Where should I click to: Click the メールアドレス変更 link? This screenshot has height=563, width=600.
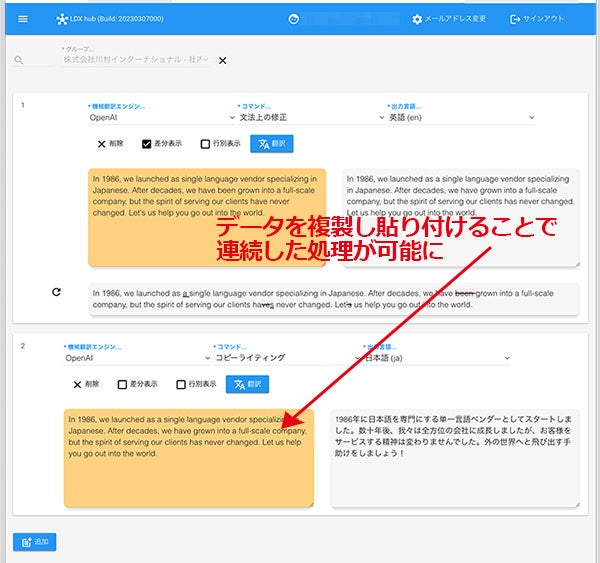click(455, 19)
